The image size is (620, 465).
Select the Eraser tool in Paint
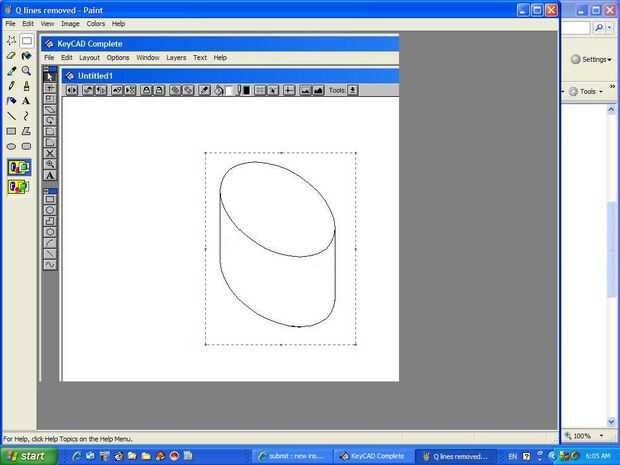(11, 55)
